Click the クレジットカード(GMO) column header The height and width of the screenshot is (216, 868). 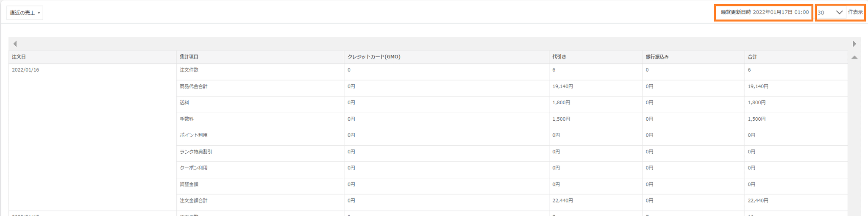point(374,57)
